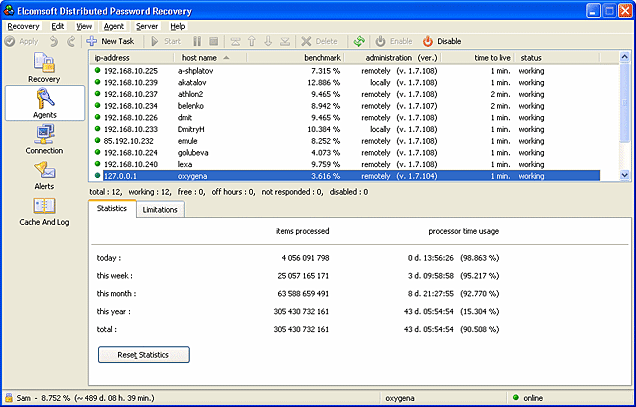Click the Start toolbar button
This screenshot has width=636, height=407.
165,41
